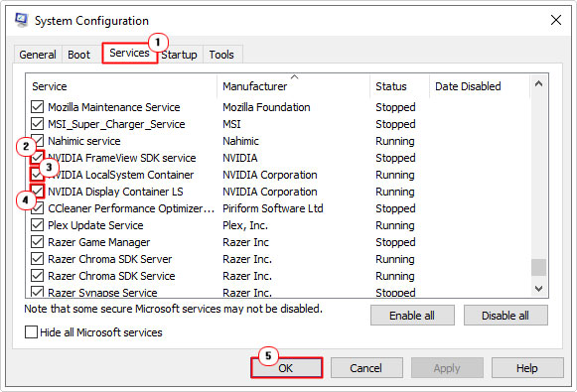Click Piriform Software Ltd manufacturer cell

273,208
